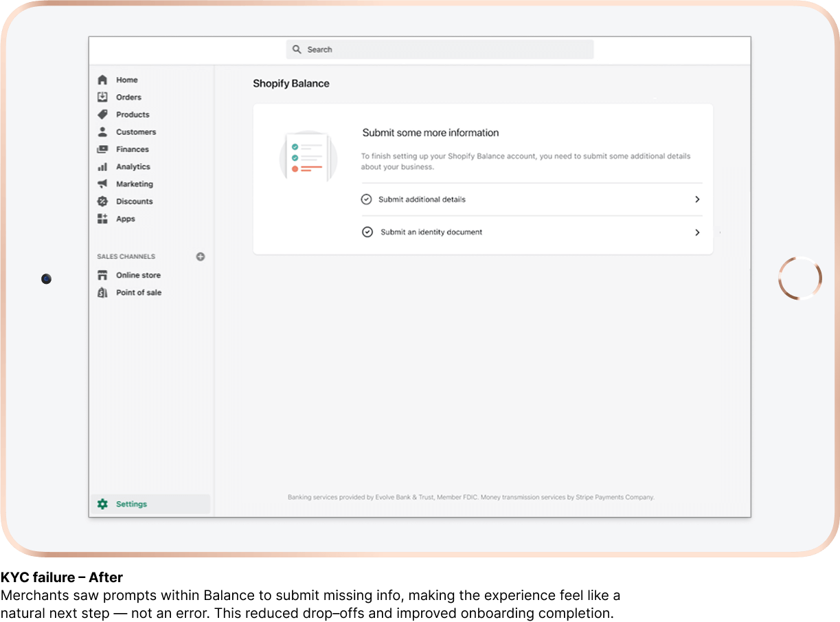The width and height of the screenshot is (840, 622).
Task: Click the Point of sale bag icon
Action: coord(102,292)
